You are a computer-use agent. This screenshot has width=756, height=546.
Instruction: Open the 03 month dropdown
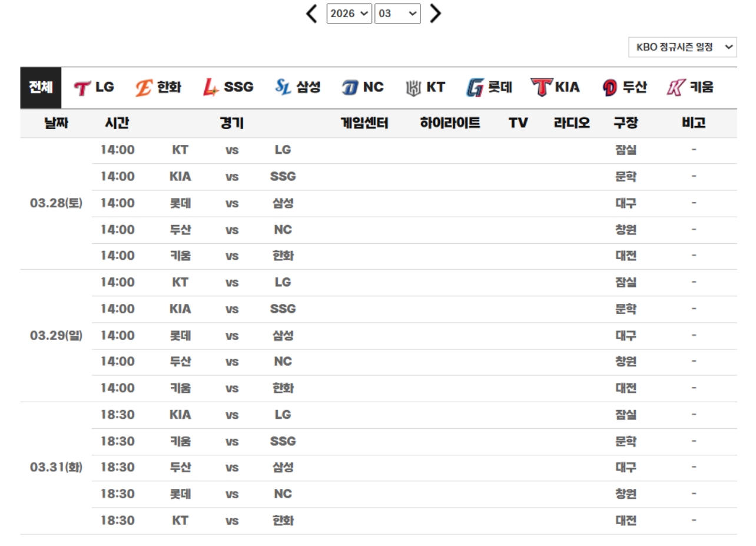pos(397,14)
